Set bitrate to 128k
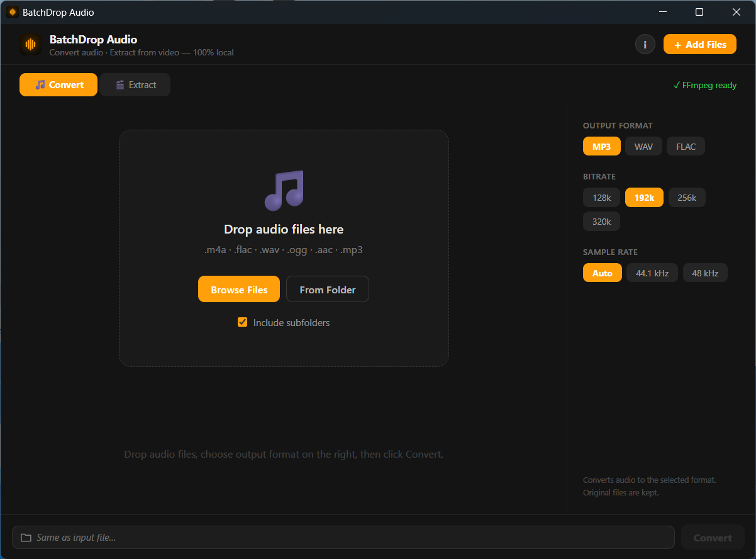Image resolution: width=756 pixels, height=559 pixels. coord(602,198)
